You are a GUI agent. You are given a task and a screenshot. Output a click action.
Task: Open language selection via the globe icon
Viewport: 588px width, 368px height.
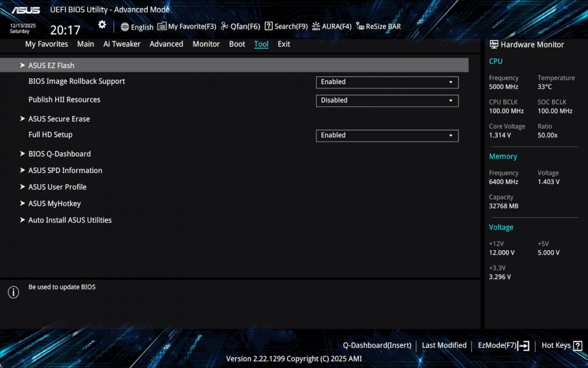click(x=125, y=27)
